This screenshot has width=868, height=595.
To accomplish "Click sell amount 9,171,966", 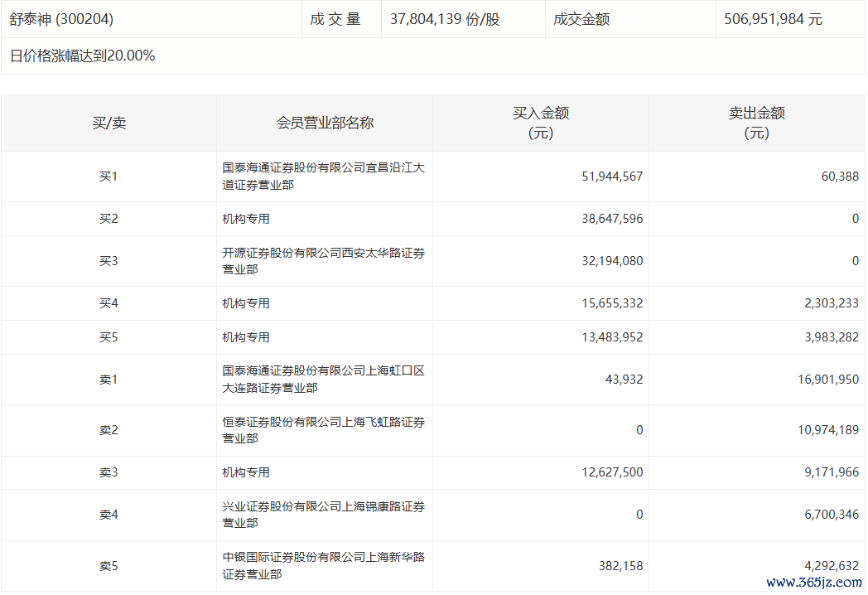I will 832,472.
